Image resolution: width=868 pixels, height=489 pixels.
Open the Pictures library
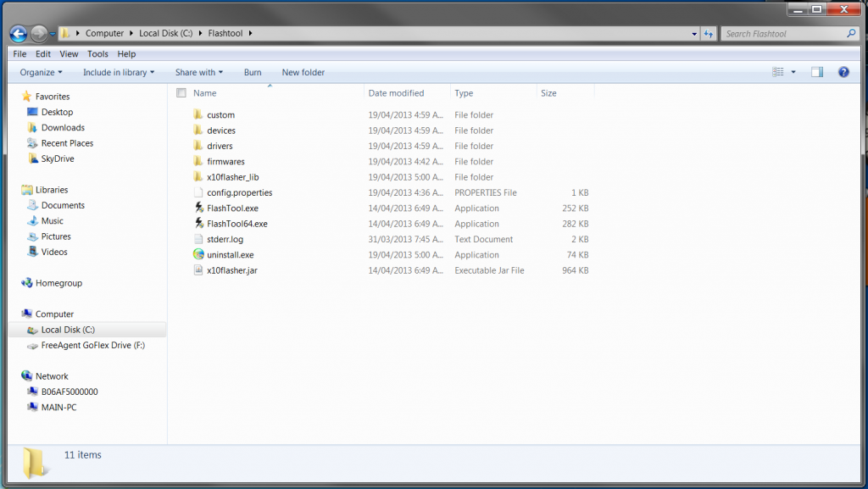(56, 236)
